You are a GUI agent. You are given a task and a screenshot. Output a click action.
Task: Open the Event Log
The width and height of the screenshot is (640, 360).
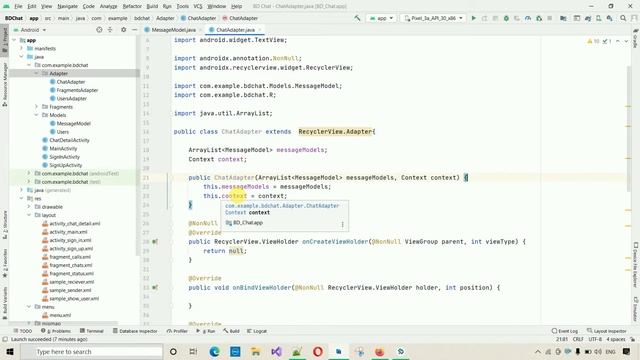[x=564, y=331]
